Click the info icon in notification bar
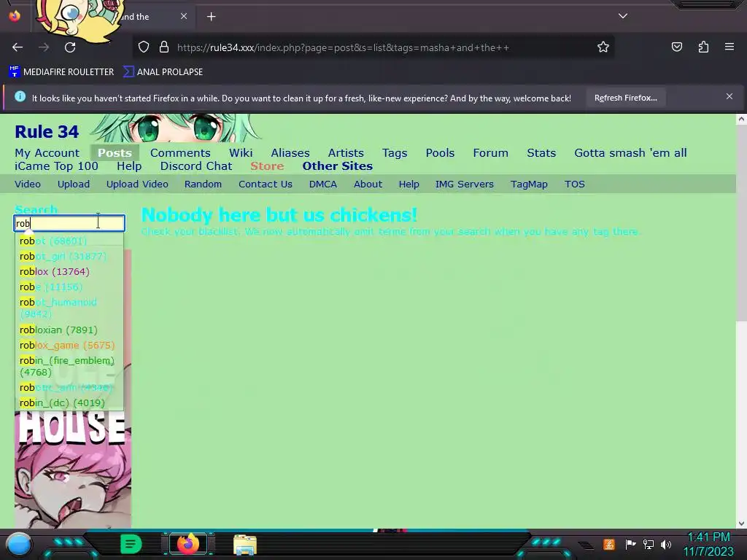Viewport: 747px width, 560px height. tap(20, 97)
